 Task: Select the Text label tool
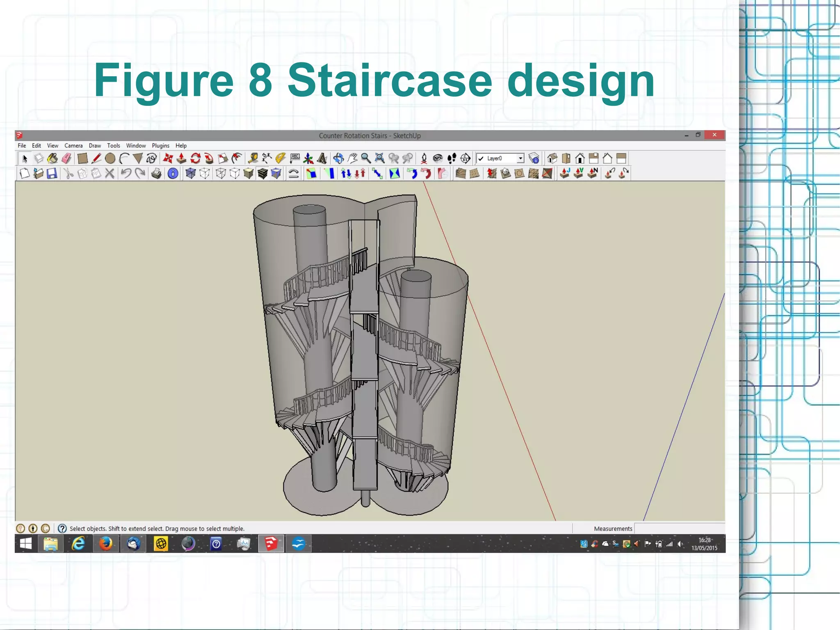[294, 158]
